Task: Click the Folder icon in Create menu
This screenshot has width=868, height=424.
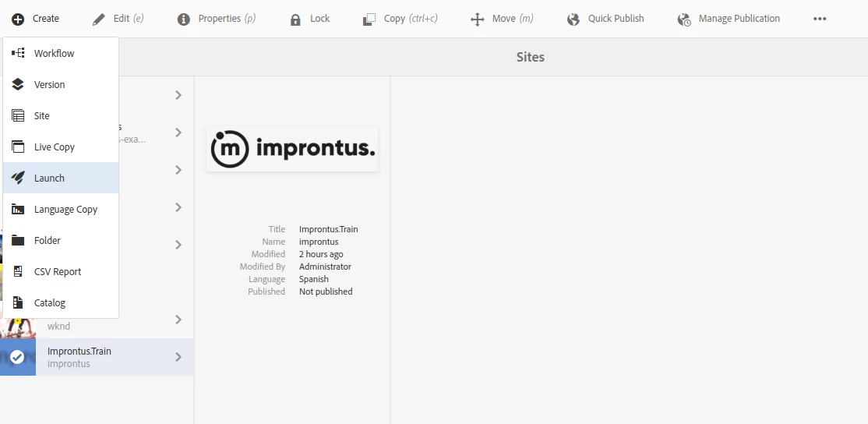Action: point(18,240)
